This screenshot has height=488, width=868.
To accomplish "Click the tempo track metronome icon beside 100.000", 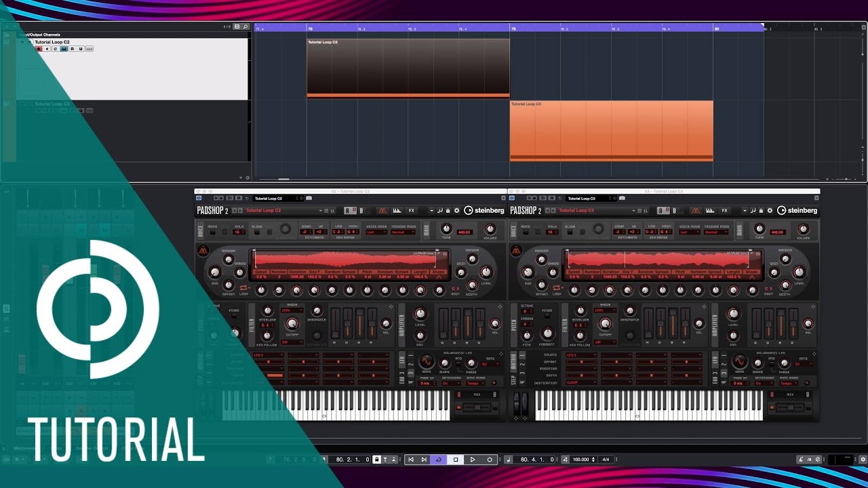I will [564, 460].
